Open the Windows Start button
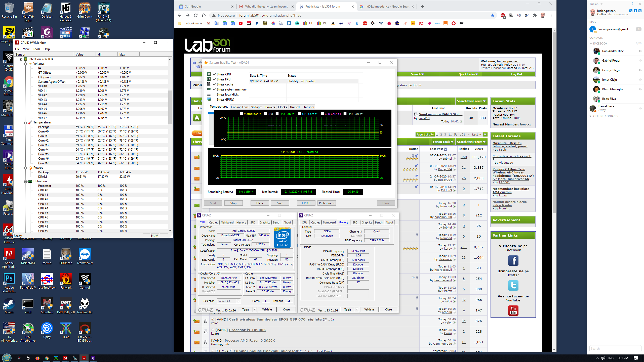Image resolution: width=644 pixels, height=362 pixels. pos(7,358)
